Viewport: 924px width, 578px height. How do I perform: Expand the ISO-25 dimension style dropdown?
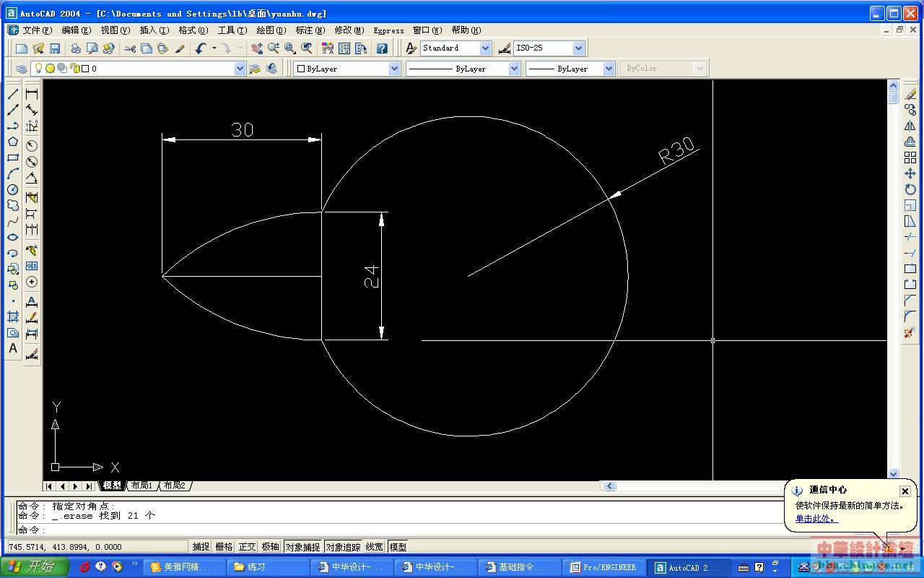578,48
